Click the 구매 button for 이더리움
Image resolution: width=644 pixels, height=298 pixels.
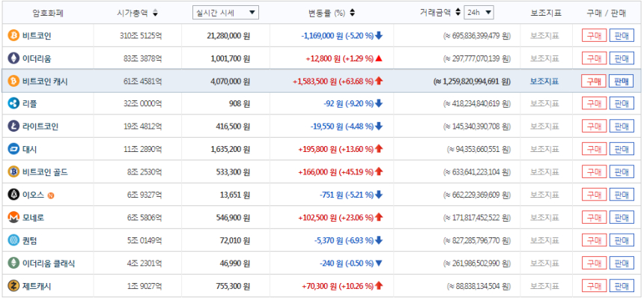(594, 58)
